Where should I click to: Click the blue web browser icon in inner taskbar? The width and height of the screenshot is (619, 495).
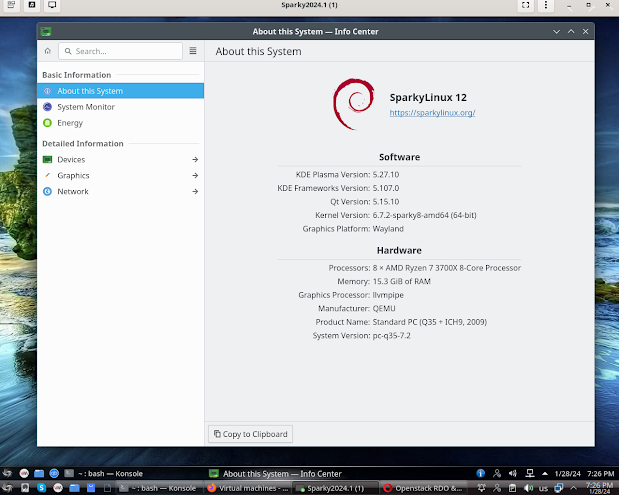(x=54, y=473)
